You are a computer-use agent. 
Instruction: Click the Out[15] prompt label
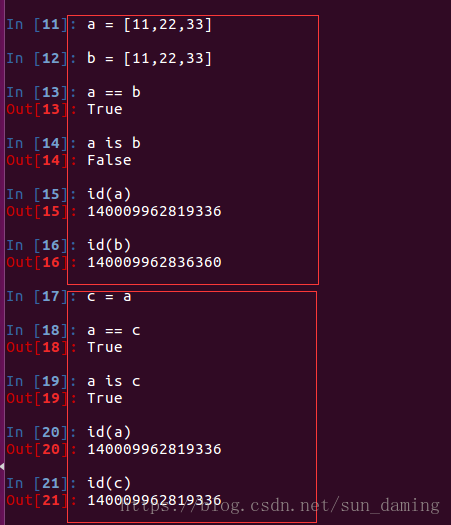pos(41,212)
